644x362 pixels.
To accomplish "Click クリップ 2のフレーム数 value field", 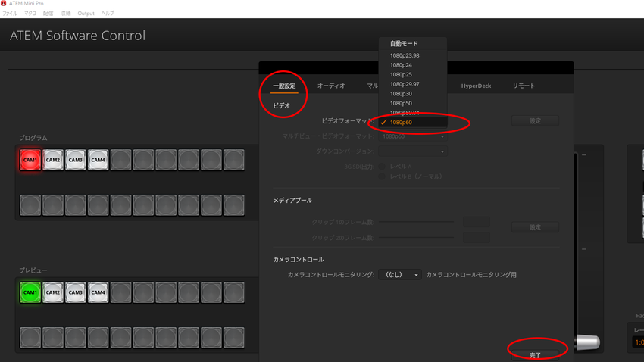I will [x=476, y=237].
